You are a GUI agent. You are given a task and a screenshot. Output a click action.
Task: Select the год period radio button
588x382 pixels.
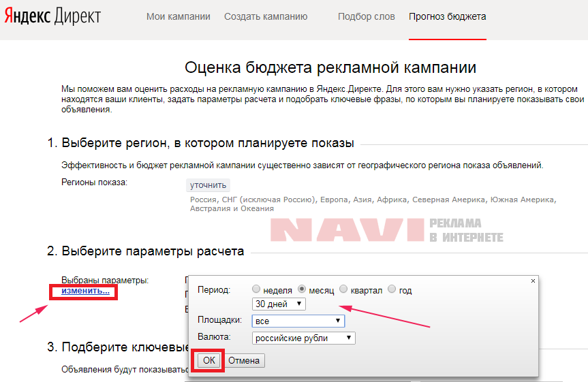[x=392, y=289]
